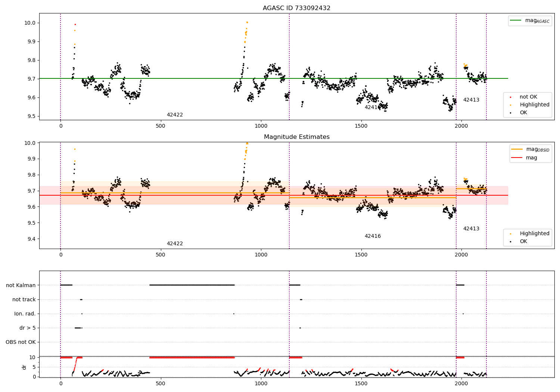
Task: Click OBSID label 42422 in the top panel
Action: point(175,115)
